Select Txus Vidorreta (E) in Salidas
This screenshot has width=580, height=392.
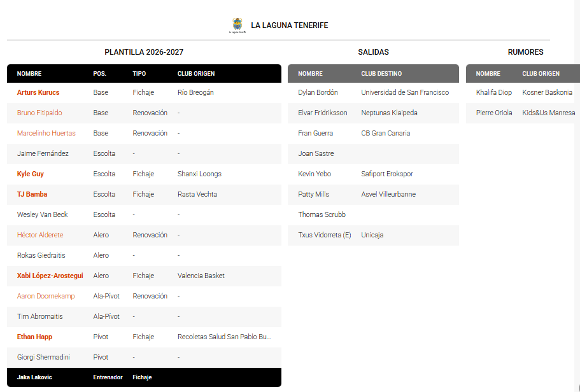point(325,235)
